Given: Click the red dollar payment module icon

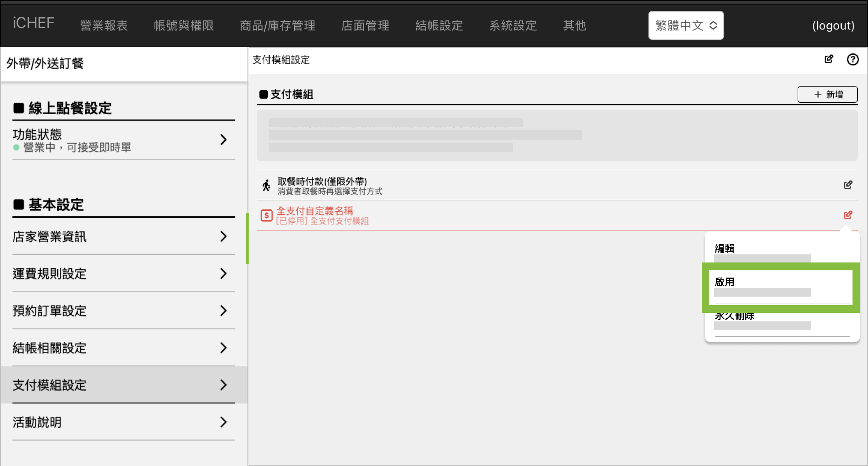Looking at the screenshot, I should [266, 215].
